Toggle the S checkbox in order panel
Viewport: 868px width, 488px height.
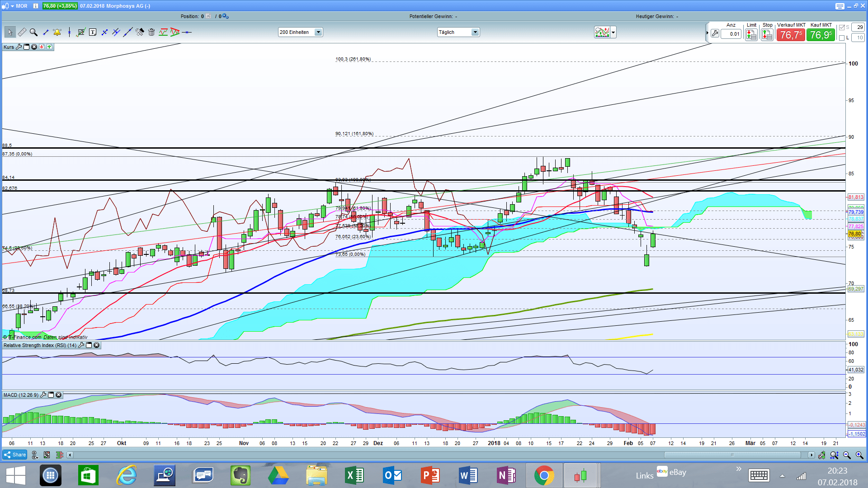pyautogui.click(x=842, y=28)
